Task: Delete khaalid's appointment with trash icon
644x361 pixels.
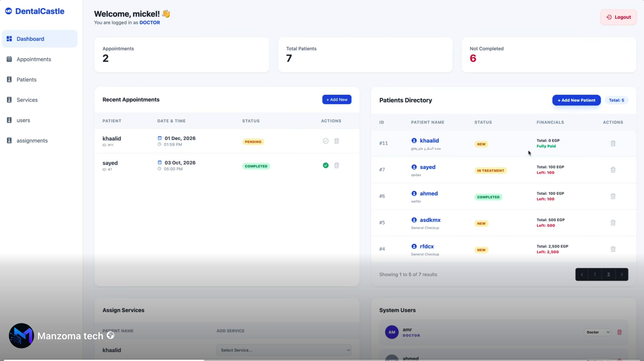Action: point(337,141)
